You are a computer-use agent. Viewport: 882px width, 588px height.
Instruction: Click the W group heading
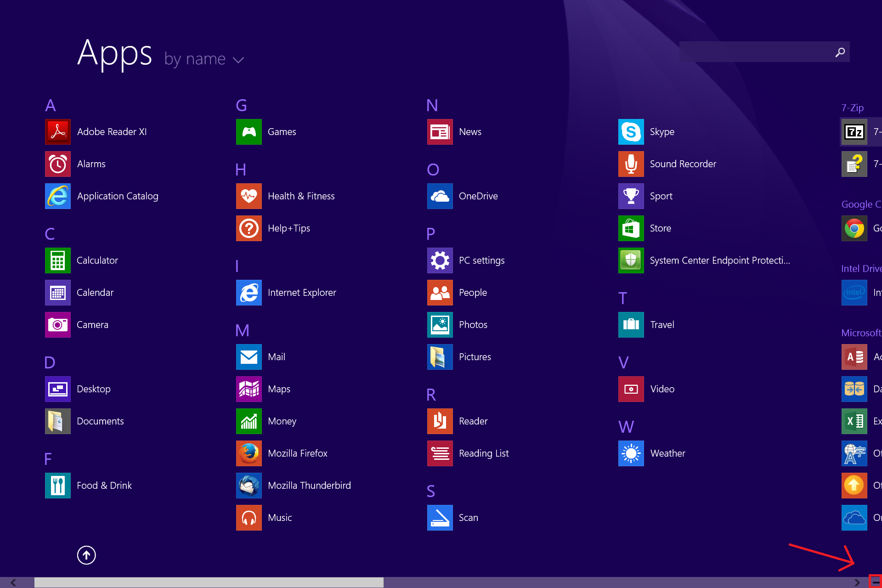(x=626, y=427)
